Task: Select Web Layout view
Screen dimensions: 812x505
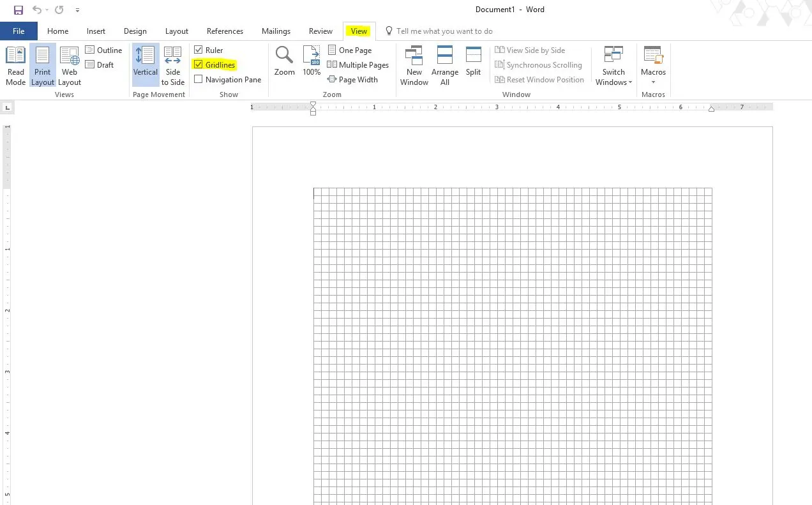Action: click(x=70, y=66)
